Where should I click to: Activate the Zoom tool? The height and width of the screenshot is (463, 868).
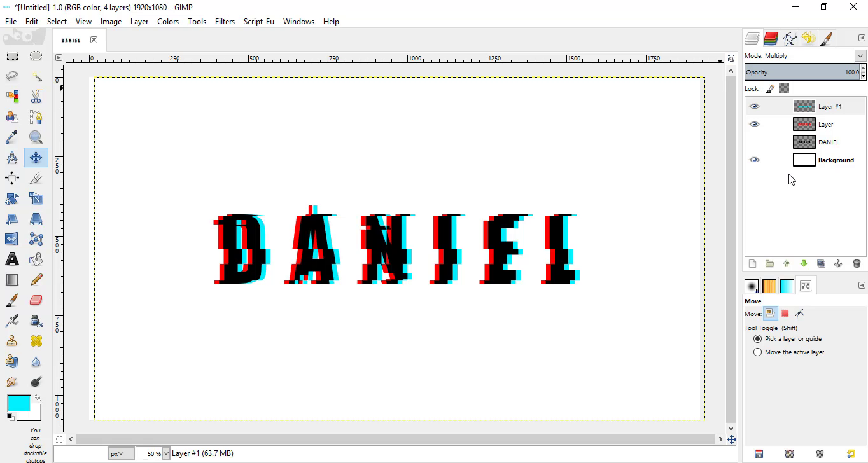tap(36, 137)
